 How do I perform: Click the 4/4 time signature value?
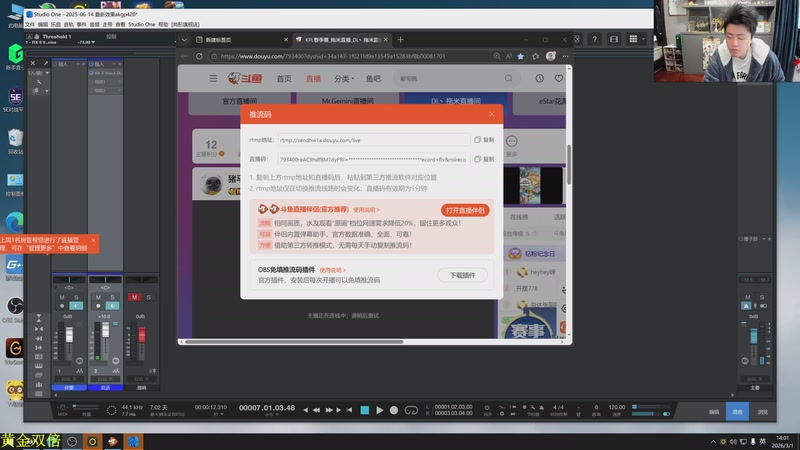tap(559, 407)
